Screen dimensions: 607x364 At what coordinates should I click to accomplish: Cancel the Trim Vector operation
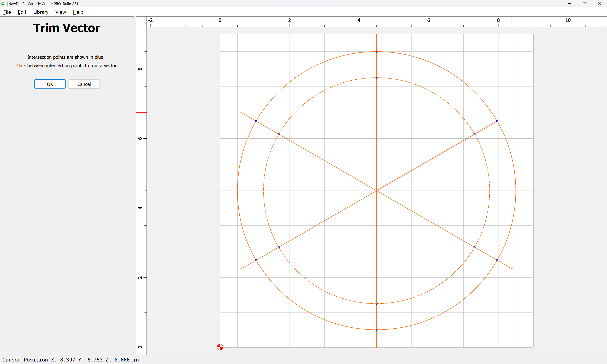tap(84, 84)
